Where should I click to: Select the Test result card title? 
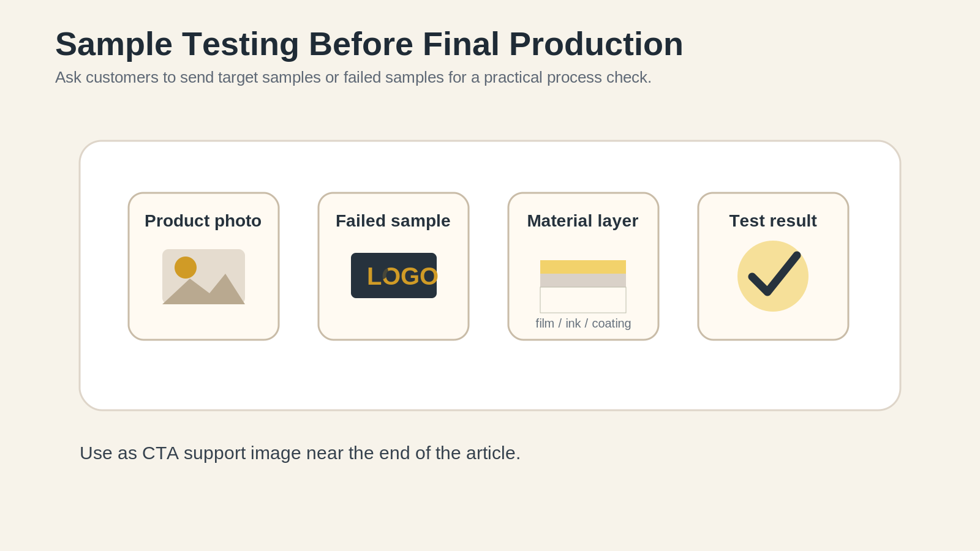[x=773, y=221]
